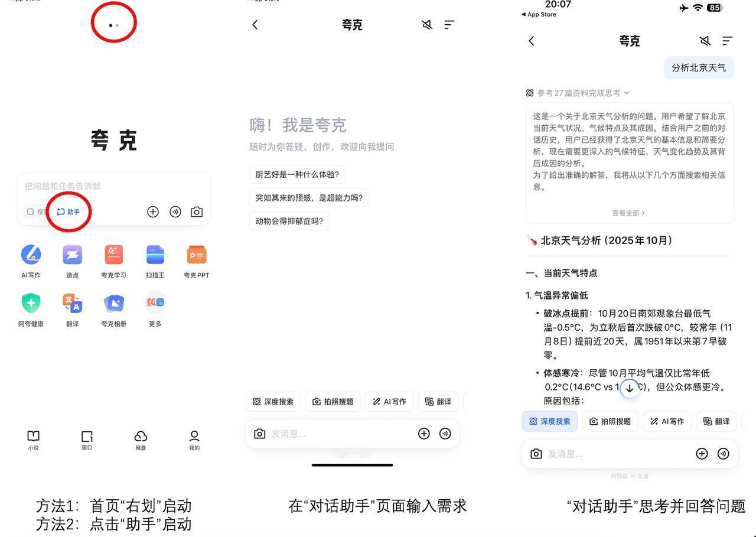Tap the camera icon in the home search box

pos(197,211)
